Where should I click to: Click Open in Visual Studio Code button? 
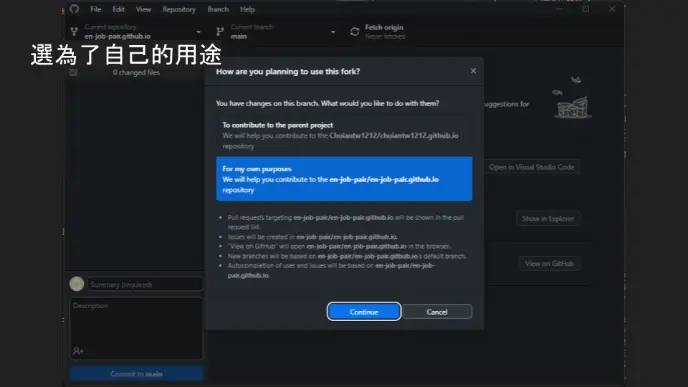(x=531, y=167)
